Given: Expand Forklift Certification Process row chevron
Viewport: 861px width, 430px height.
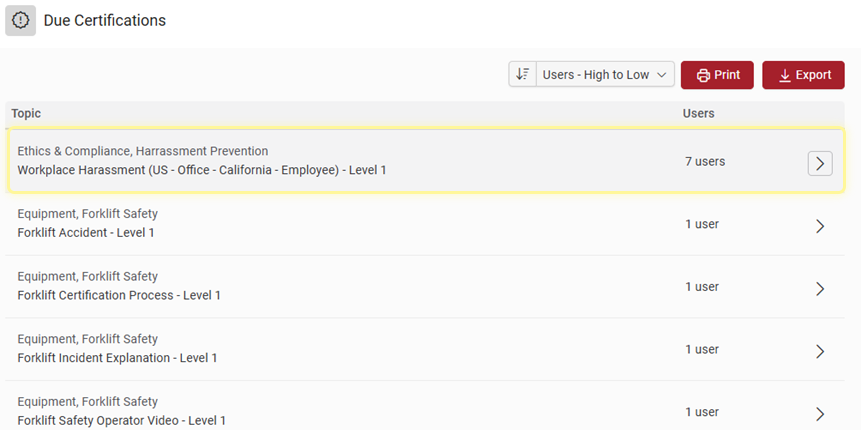Looking at the screenshot, I should pos(820,289).
